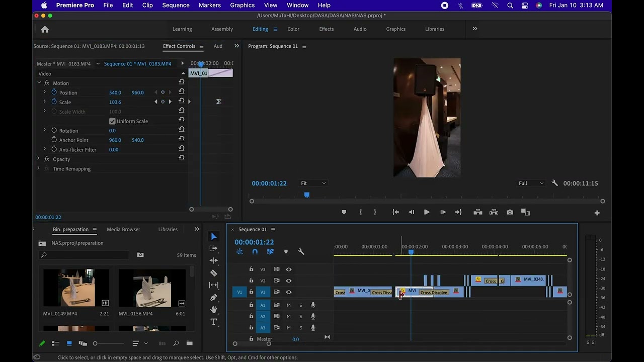Image resolution: width=644 pixels, height=362 pixels.
Task: Click the Export Frame camera icon
Action: coord(510,212)
